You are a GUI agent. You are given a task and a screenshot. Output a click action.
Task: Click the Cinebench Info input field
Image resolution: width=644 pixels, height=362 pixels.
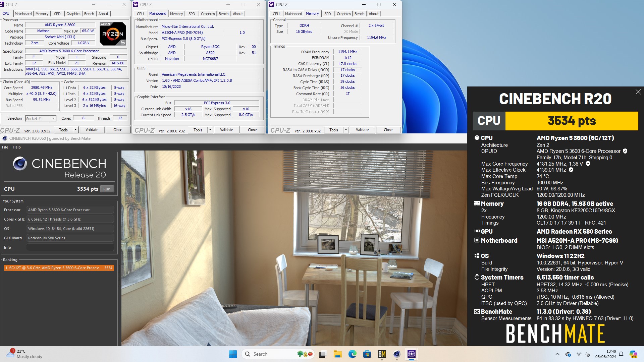point(70,247)
